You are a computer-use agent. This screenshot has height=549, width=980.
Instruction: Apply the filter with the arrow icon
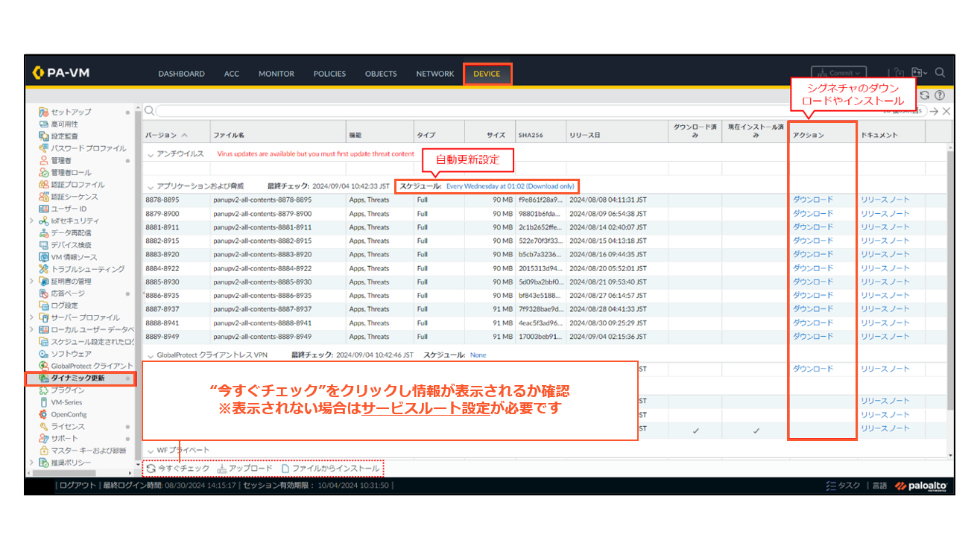click(934, 111)
